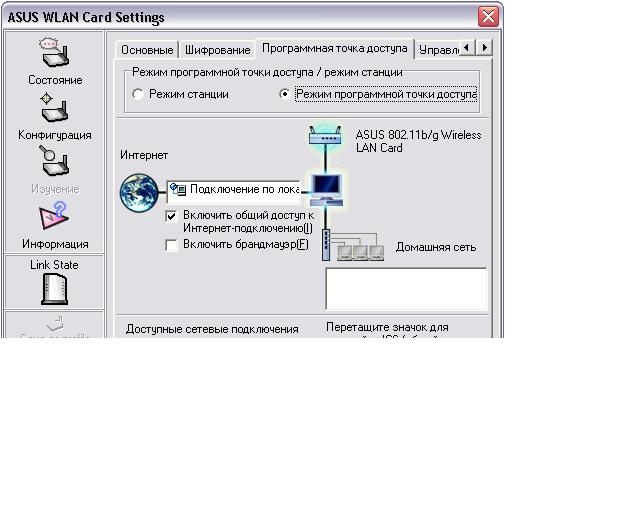
Task: Enable the Включить брандмауэр checkbox
Action: (172, 245)
